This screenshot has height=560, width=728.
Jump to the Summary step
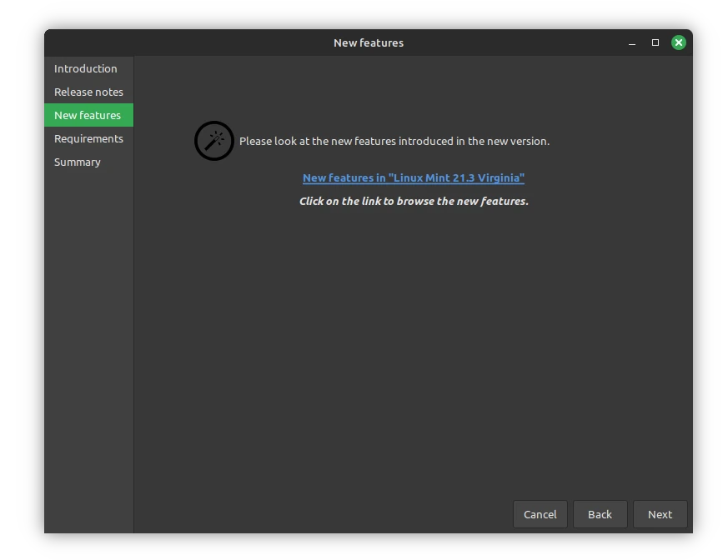click(x=78, y=162)
